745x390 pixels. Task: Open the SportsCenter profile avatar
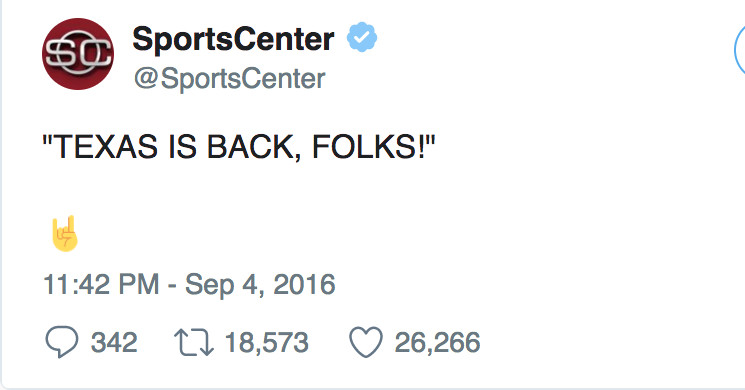(78, 54)
